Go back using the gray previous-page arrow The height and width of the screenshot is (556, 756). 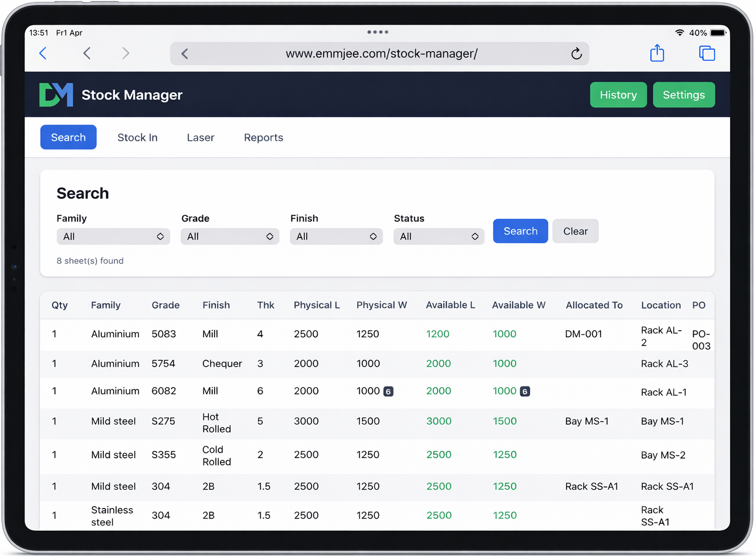point(87,53)
